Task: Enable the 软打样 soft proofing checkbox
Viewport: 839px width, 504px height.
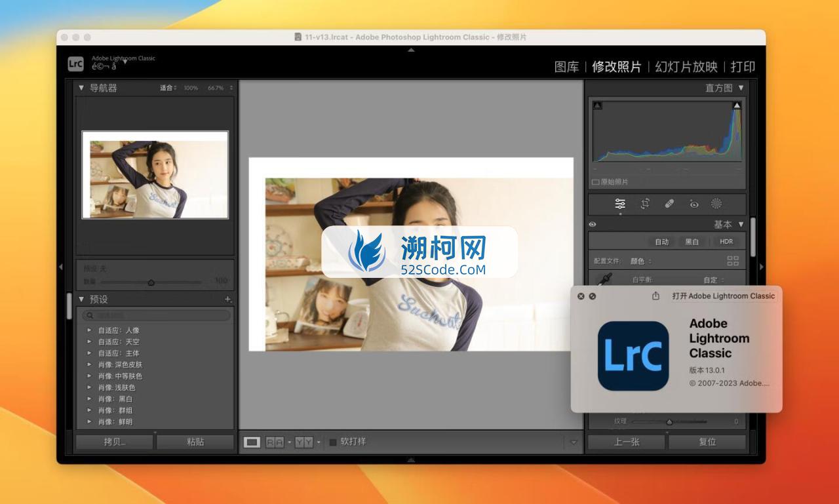Action: [x=333, y=442]
